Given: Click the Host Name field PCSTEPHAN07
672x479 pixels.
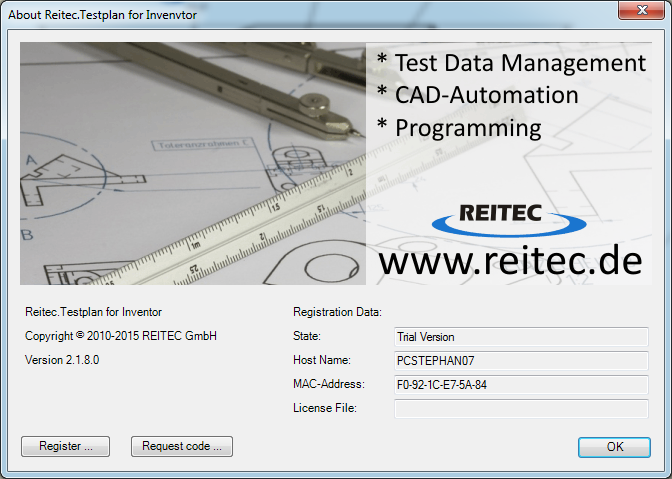Looking at the screenshot, I should click(520, 360).
